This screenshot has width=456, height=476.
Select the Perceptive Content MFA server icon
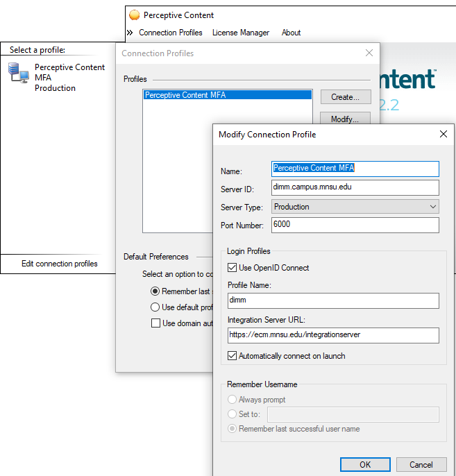click(18, 73)
